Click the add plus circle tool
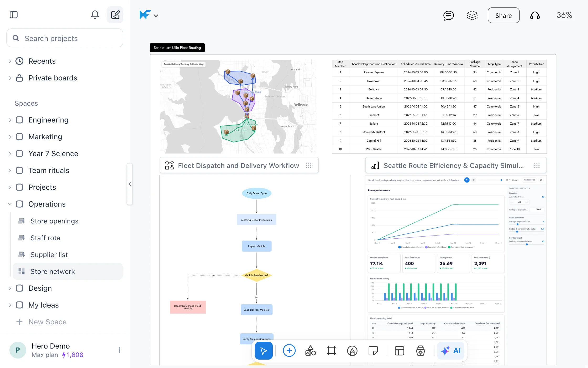The height and width of the screenshot is (368, 588). 289,351
